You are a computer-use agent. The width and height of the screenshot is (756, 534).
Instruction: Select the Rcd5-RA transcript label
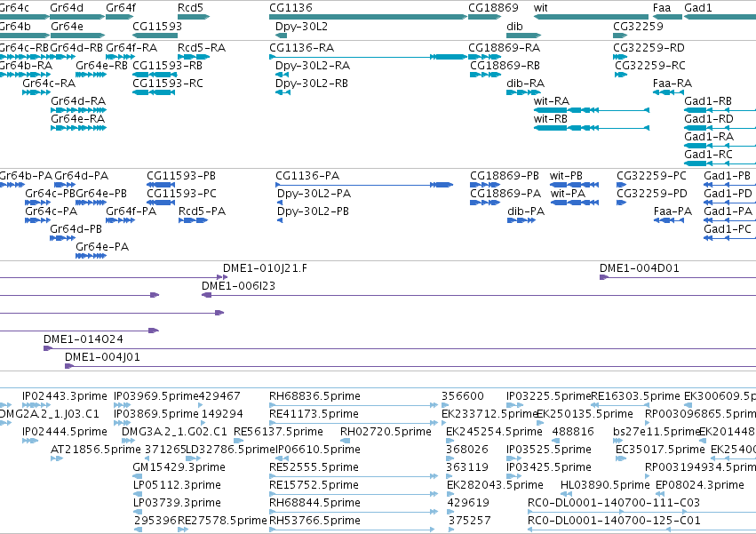(202, 47)
